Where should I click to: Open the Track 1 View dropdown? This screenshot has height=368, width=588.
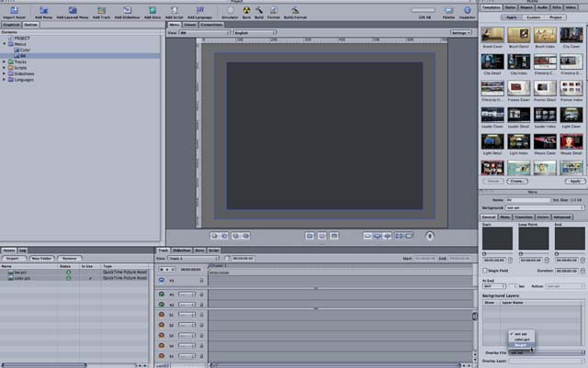(x=193, y=259)
